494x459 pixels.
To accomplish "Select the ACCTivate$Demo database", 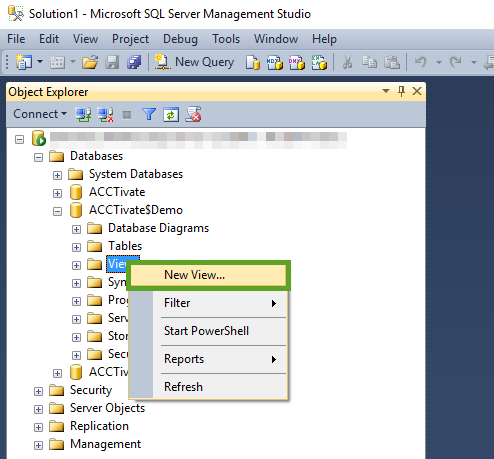I will coord(136,210).
